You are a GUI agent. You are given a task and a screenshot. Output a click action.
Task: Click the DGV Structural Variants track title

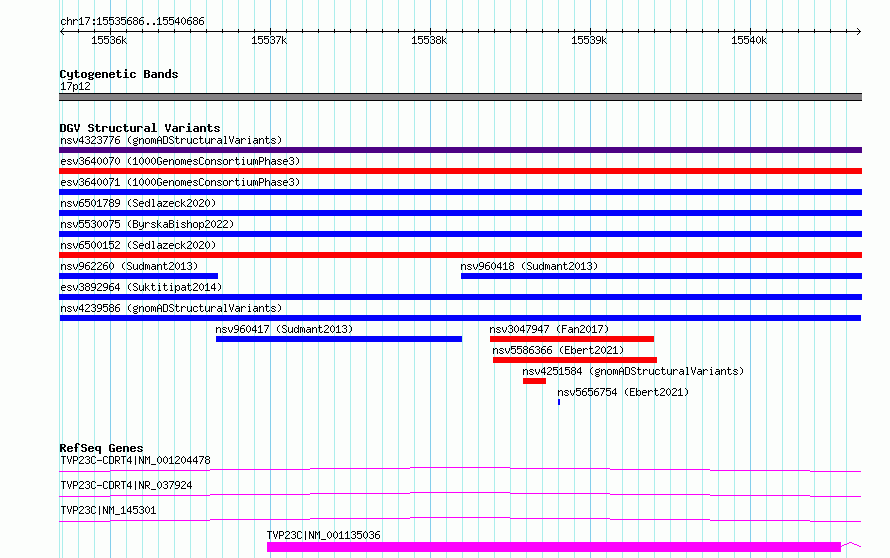point(140,128)
